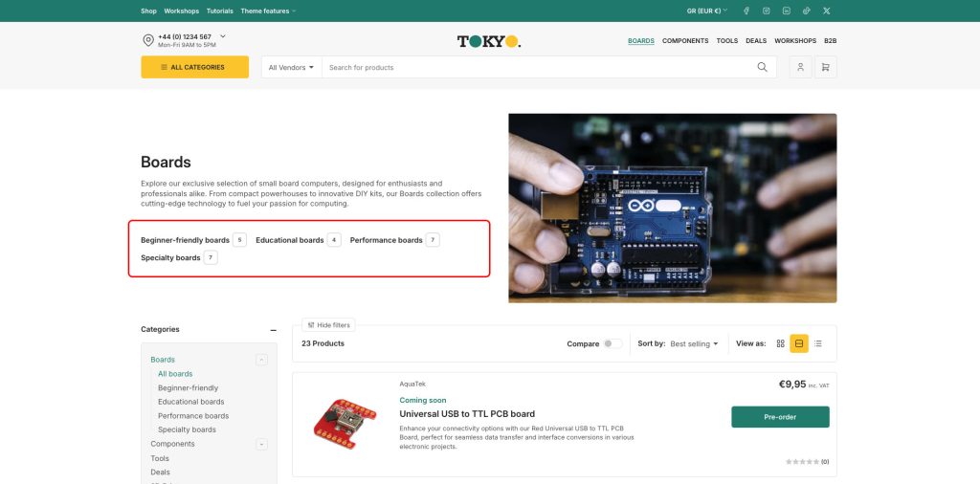Go to COMPONENTS in main navigation
The width and height of the screenshot is (980, 484).
coord(685,40)
